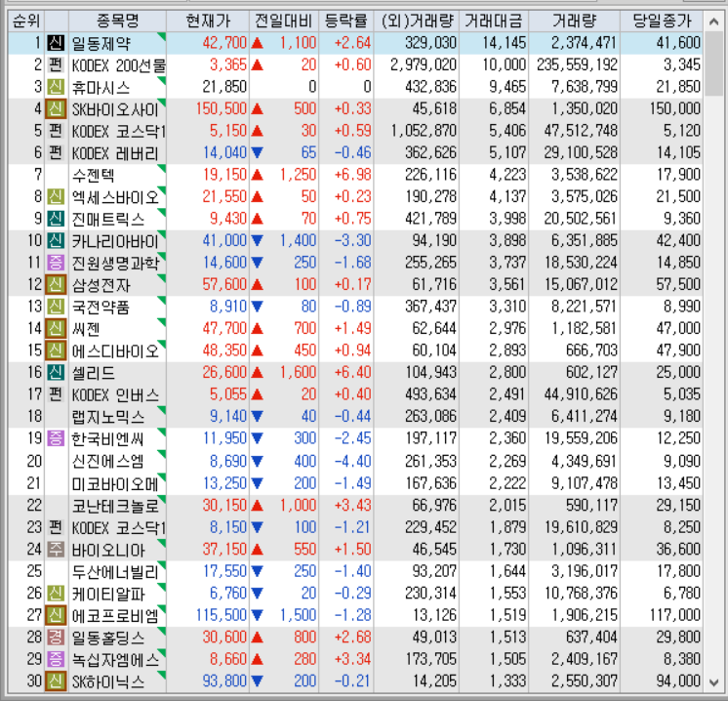728x701 pixels.
Task: Sort by 거래량 column header
Action: coord(575,21)
